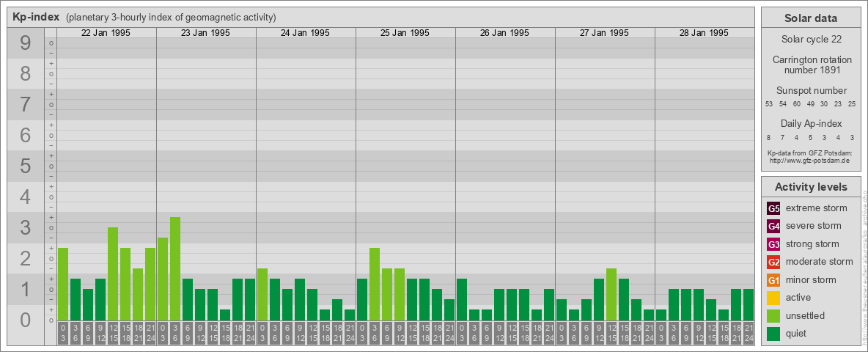Click the large Kp scale number 5

tap(25, 166)
